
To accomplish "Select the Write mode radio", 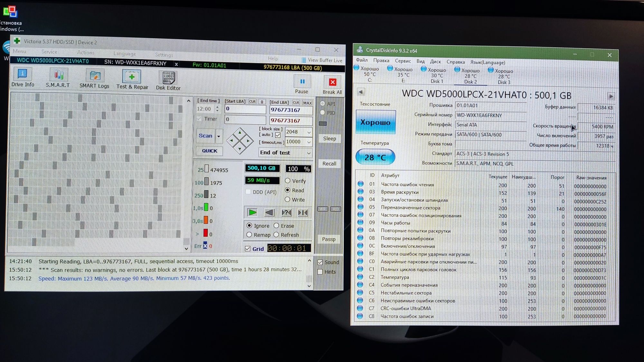I will point(288,199).
